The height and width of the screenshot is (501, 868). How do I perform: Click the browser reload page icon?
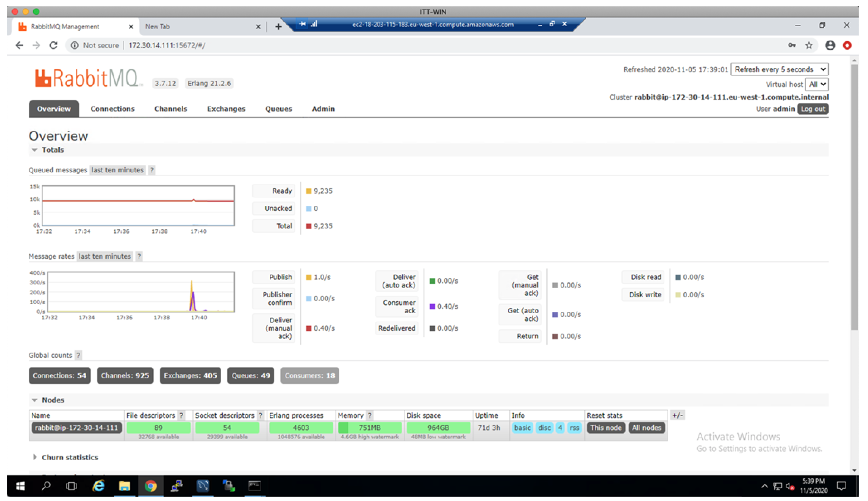point(53,45)
